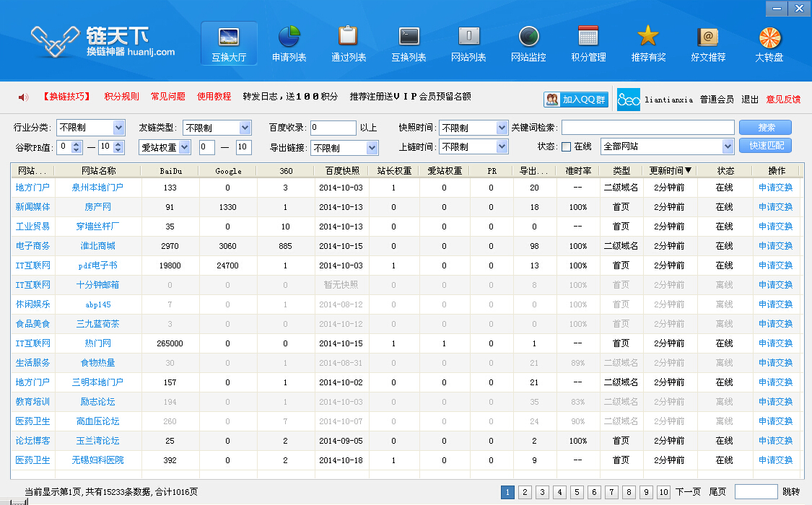Enable the 在线 status checkbox
The height and width of the screenshot is (505, 812).
point(567,146)
